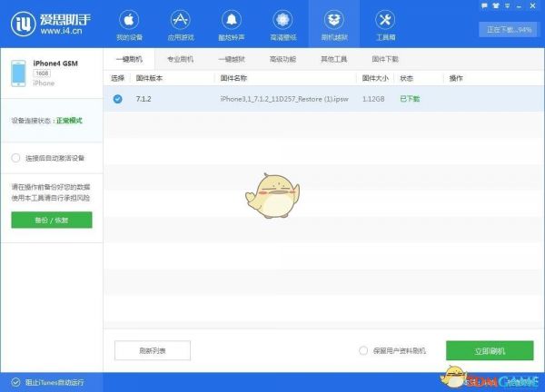Click the iPhone device thumbnail icon
This screenshot has width=545, height=392.
18,73
